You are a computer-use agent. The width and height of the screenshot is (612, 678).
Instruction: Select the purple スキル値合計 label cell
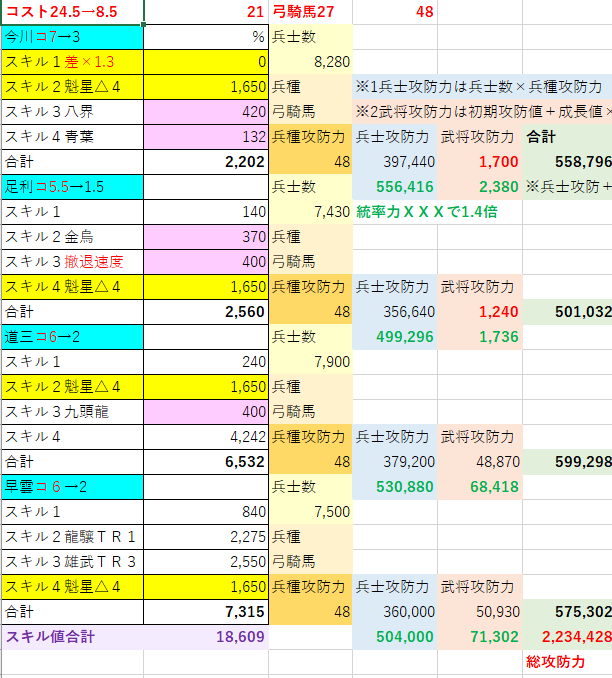(72, 637)
